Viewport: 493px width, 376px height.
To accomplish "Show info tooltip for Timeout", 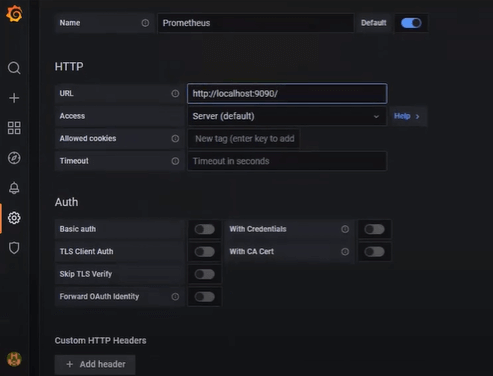I will pyautogui.click(x=175, y=161).
